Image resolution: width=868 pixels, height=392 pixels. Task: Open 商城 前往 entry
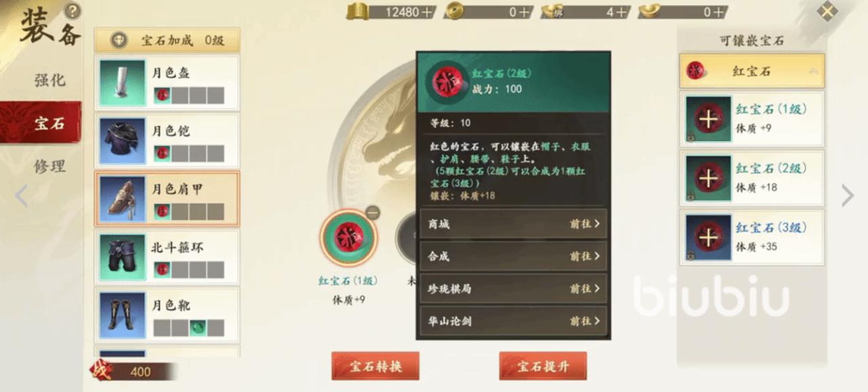point(513,224)
